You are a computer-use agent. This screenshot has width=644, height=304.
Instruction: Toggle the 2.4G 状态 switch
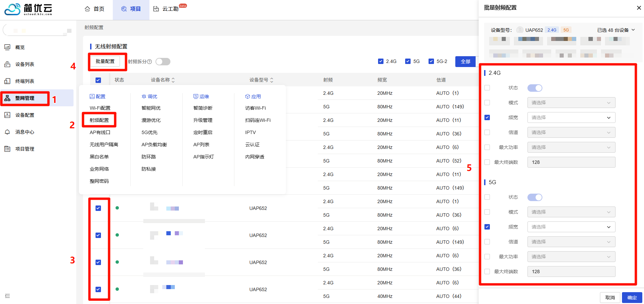(x=535, y=88)
